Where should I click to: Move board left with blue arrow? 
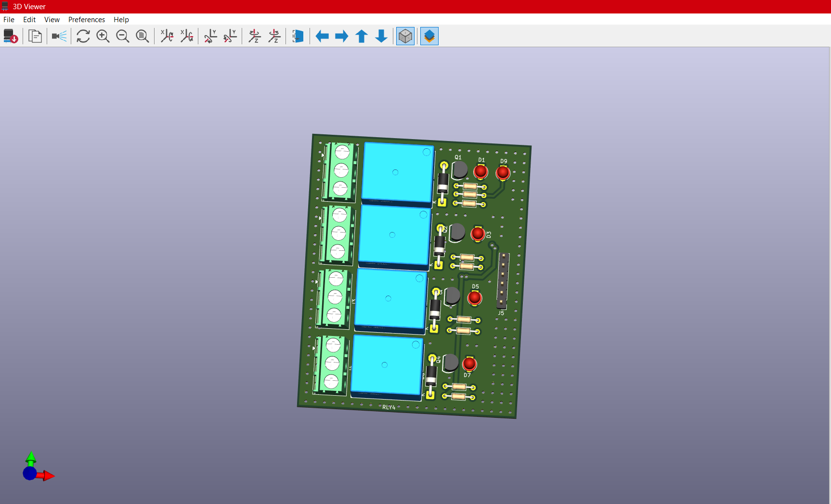point(322,36)
